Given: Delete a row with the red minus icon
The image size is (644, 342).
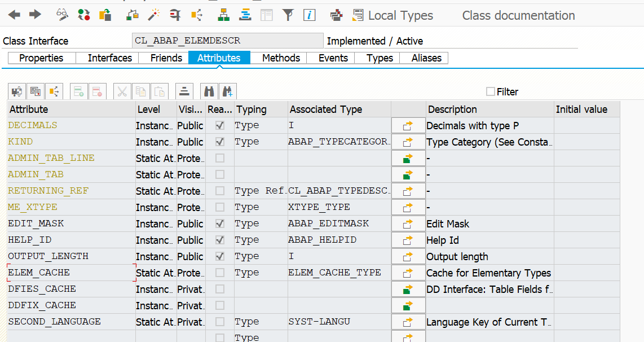Looking at the screenshot, I should point(98,91).
